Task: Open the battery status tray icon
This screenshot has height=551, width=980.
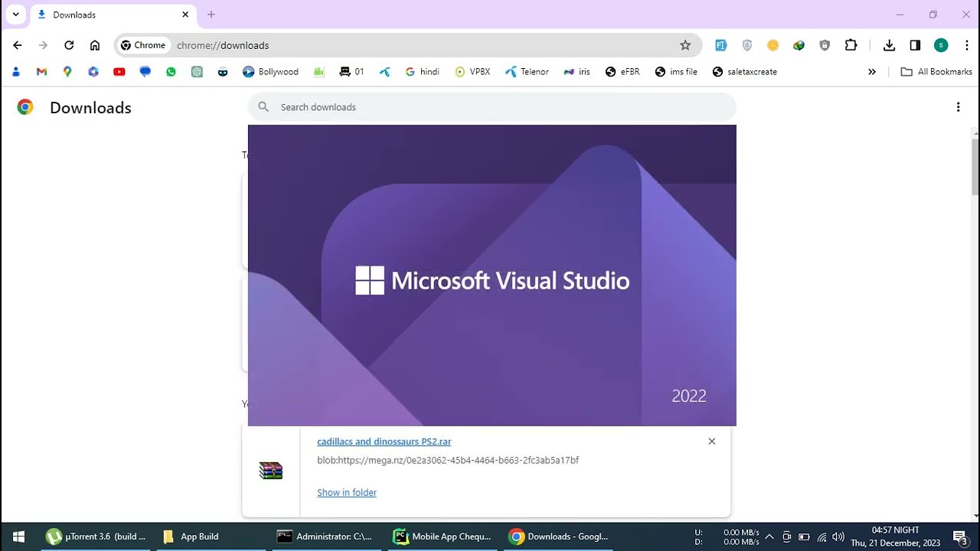Action: 804,536
